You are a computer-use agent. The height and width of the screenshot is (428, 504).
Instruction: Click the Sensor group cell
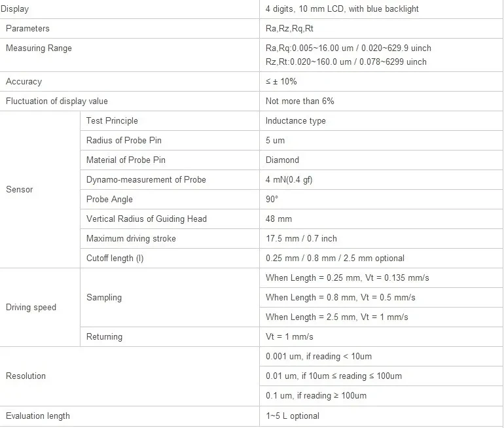19,190
